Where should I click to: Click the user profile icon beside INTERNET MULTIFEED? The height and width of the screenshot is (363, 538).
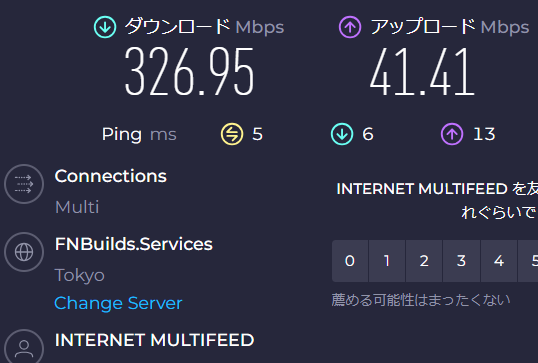(x=24, y=347)
